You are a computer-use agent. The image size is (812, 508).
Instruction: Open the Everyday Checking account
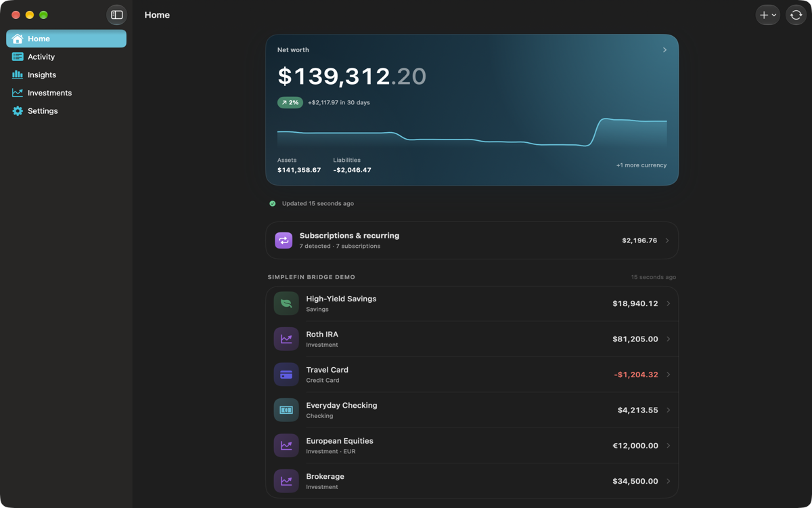tap(472, 410)
